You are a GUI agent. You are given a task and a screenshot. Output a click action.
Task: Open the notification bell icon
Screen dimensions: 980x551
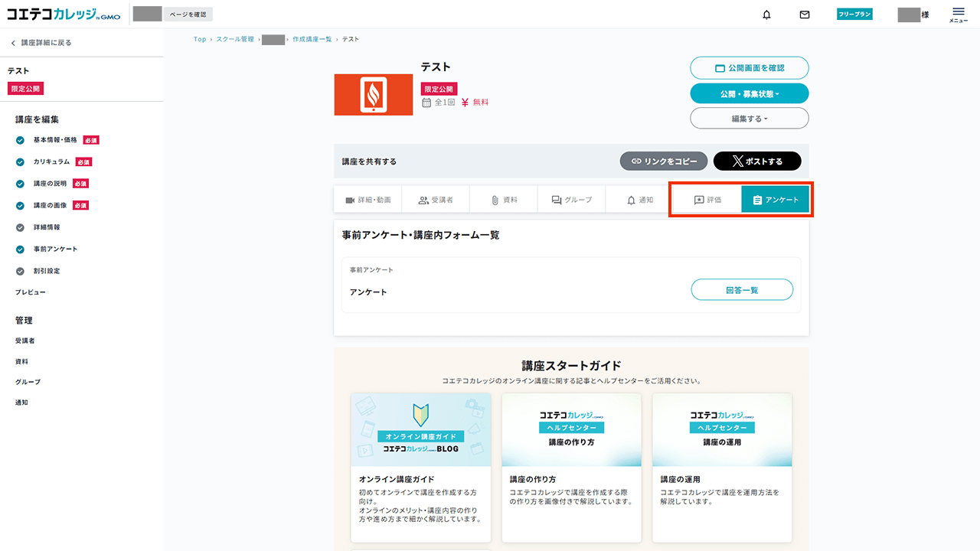tap(766, 14)
